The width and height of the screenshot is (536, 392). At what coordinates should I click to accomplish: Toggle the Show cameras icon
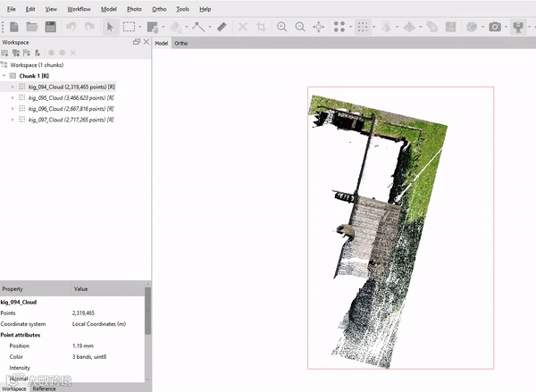516,27
